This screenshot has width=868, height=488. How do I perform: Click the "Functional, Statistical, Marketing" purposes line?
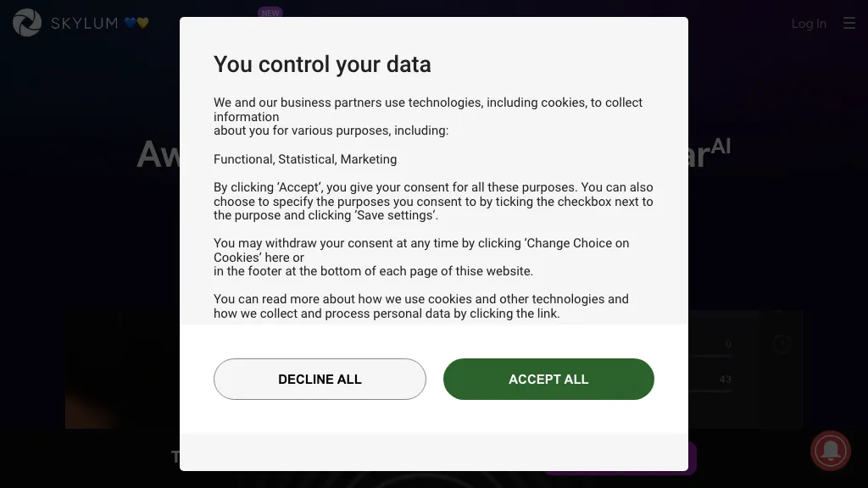(305, 159)
